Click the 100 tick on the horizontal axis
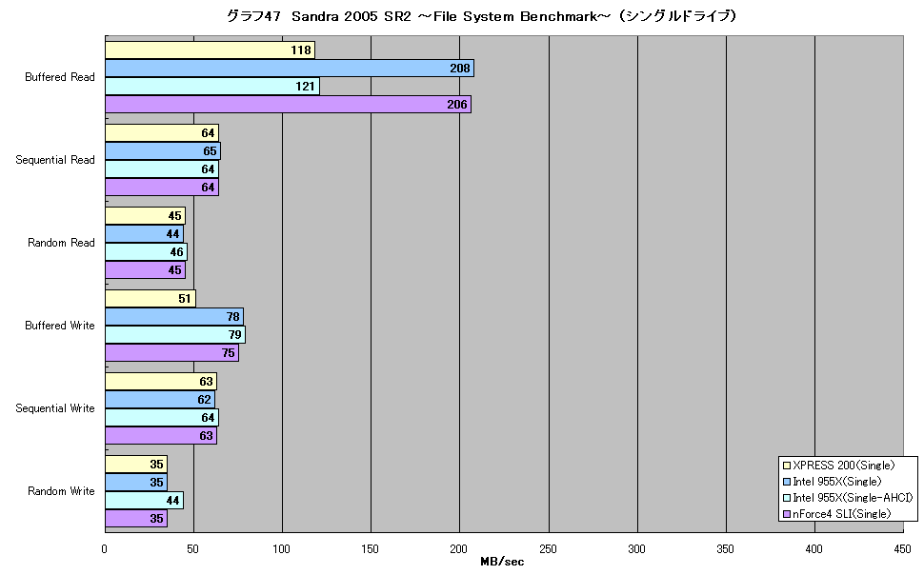The width and height of the screenshot is (924, 575). point(282,549)
